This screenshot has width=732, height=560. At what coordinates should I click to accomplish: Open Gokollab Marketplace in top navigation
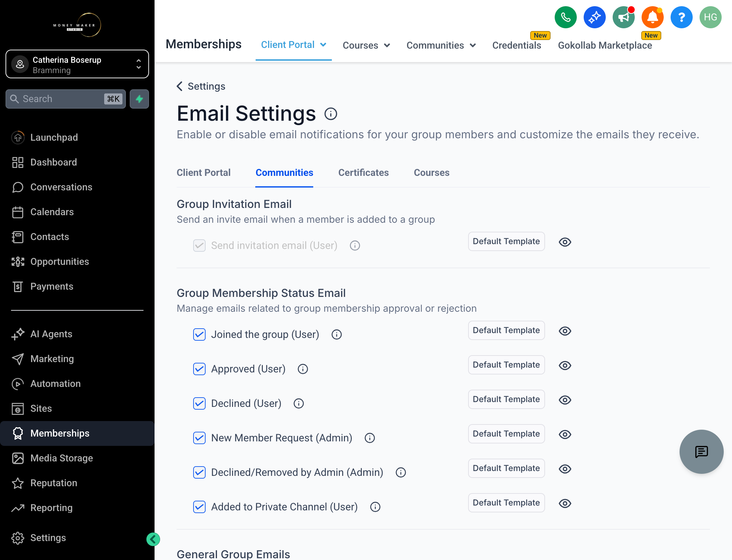pos(605,45)
